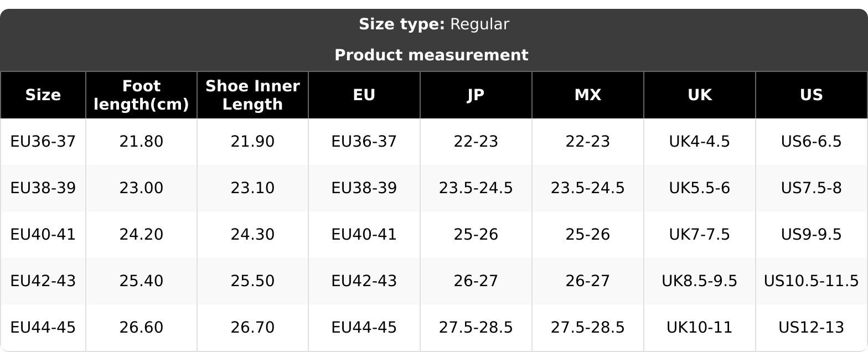
Task: Select the UK column header
Action: click(699, 95)
